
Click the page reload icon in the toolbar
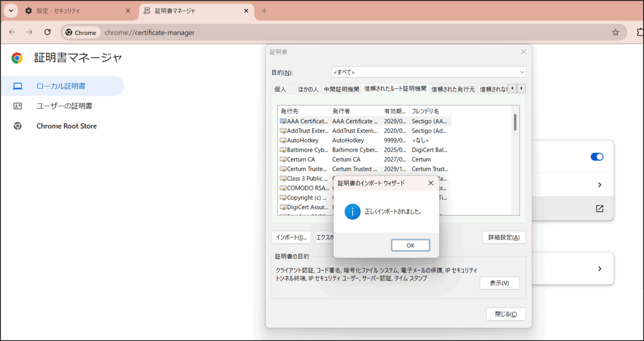point(47,32)
